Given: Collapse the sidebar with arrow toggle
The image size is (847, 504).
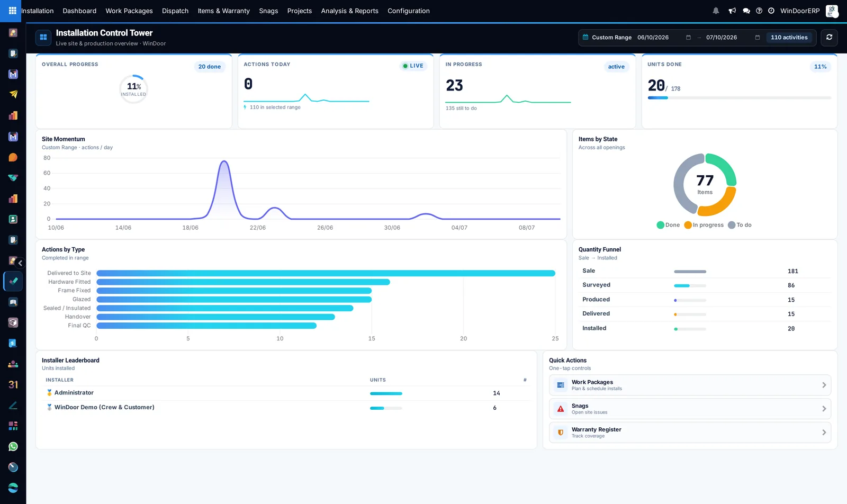Looking at the screenshot, I should pyautogui.click(x=20, y=263).
